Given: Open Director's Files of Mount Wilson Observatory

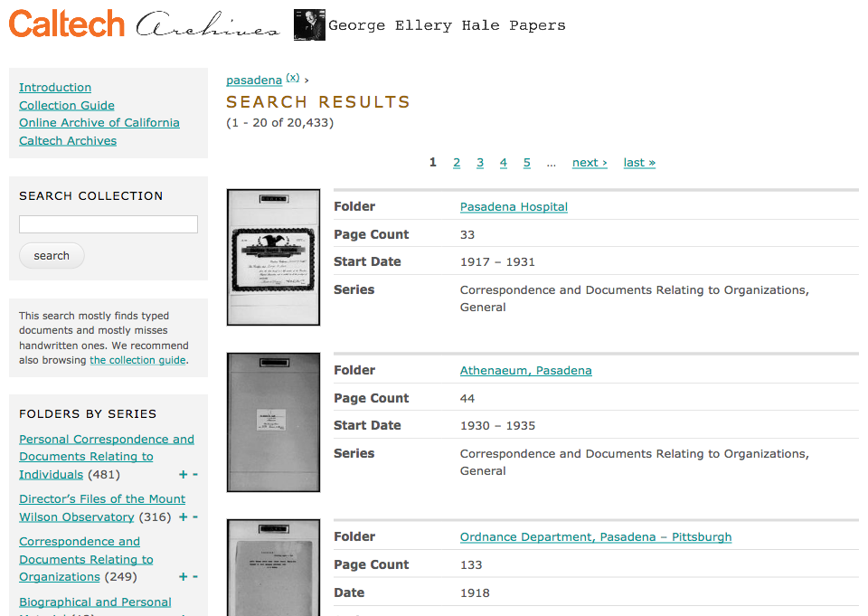Looking at the screenshot, I should click(x=102, y=508).
